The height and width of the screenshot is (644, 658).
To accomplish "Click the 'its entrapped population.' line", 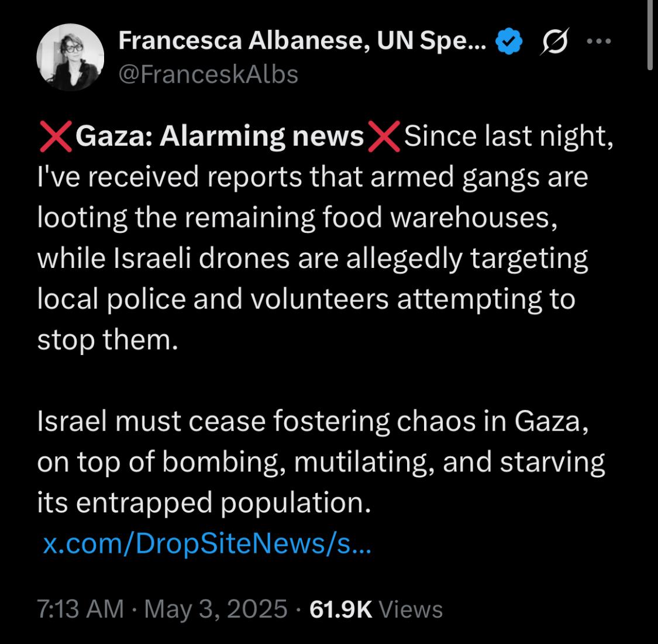I will [204, 502].
